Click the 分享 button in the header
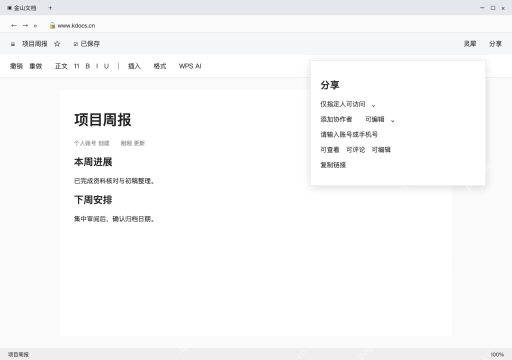The width and height of the screenshot is (512, 360). [x=495, y=44]
